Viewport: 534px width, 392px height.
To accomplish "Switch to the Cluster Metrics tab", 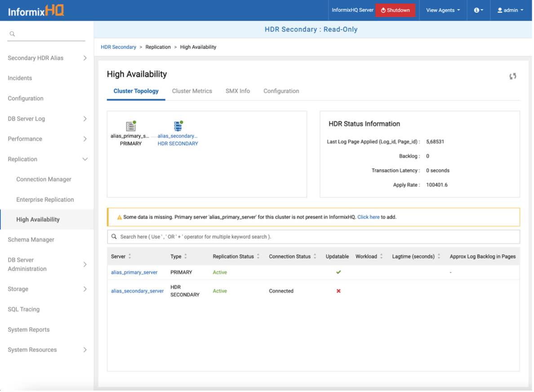I will pos(192,91).
